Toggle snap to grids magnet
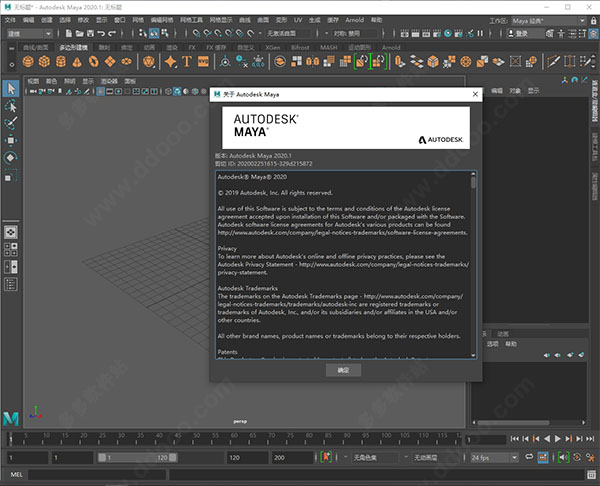 pos(196,34)
